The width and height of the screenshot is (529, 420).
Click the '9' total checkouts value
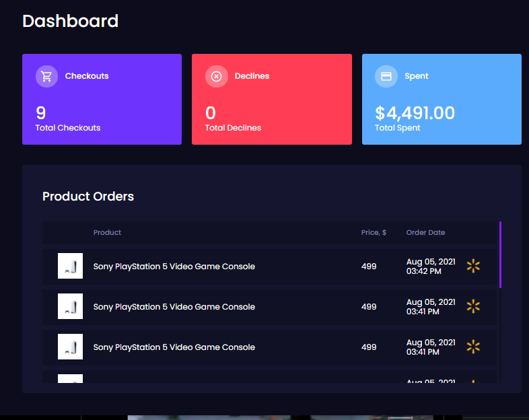point(41,113)
